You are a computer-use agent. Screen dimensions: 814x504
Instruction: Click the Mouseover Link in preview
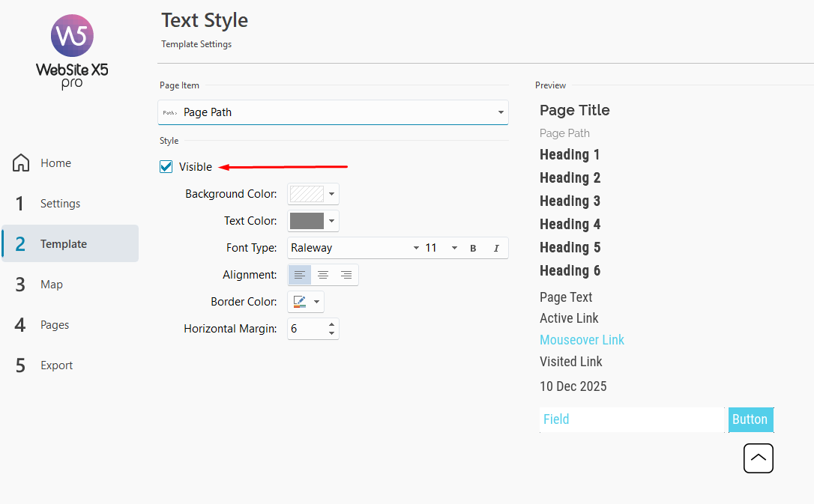tap(582, 340)
